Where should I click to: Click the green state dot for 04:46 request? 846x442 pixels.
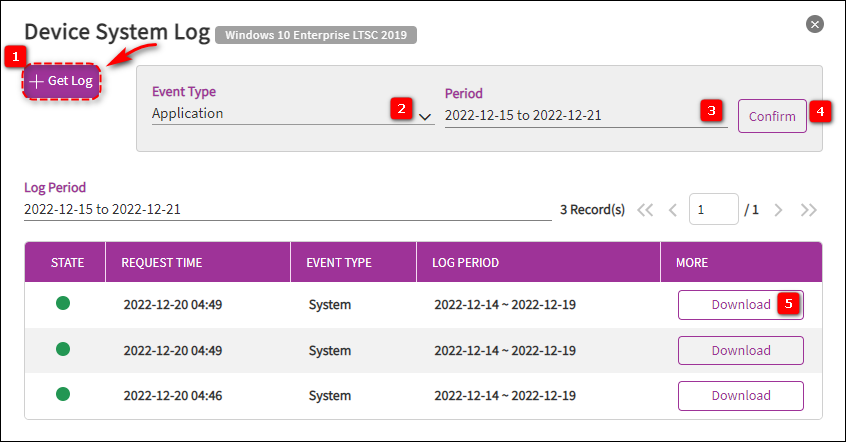(62, 396)
